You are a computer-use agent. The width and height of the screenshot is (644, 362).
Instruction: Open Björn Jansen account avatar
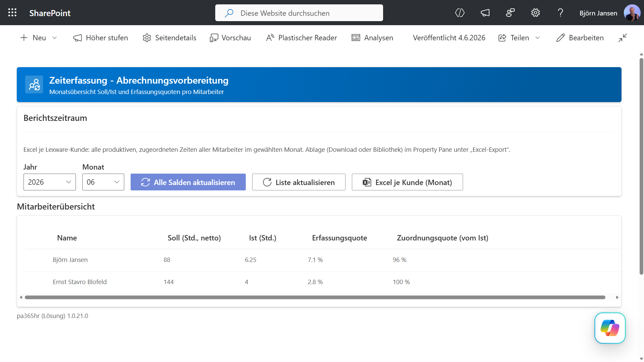(x=632, y=13)
